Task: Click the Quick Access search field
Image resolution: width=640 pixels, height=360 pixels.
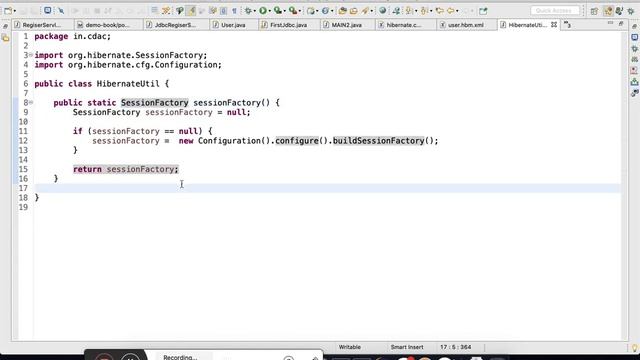Action: [555, 10]
